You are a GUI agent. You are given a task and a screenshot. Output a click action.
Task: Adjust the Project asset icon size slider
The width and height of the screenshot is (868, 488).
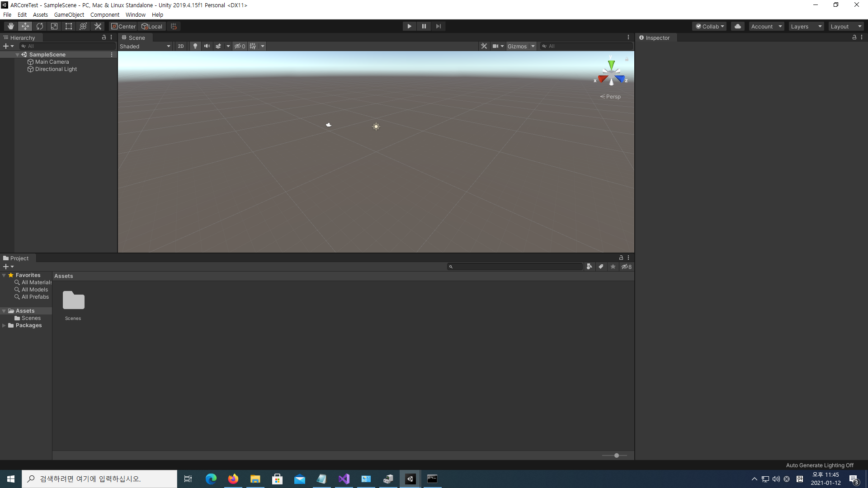coord(617,455)
